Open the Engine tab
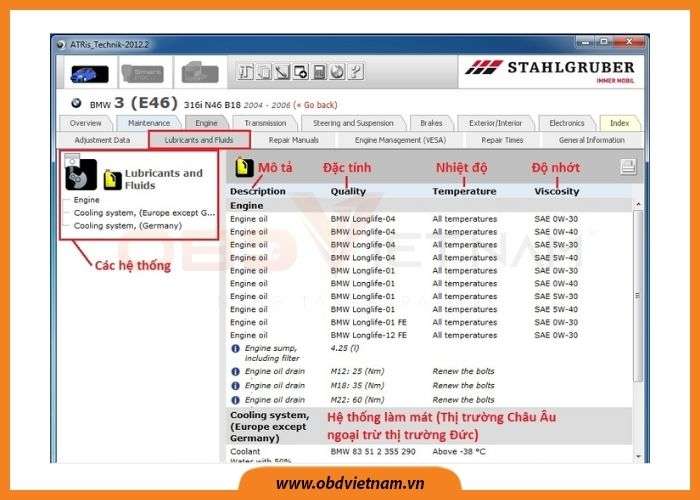700x500 pixels. pyautogui.click(x=206, y=123)
